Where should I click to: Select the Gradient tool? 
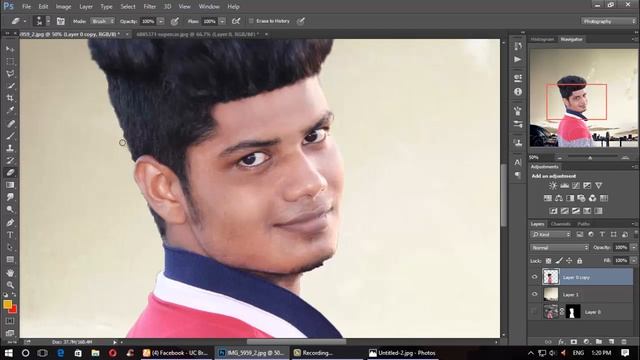[10, 185]
